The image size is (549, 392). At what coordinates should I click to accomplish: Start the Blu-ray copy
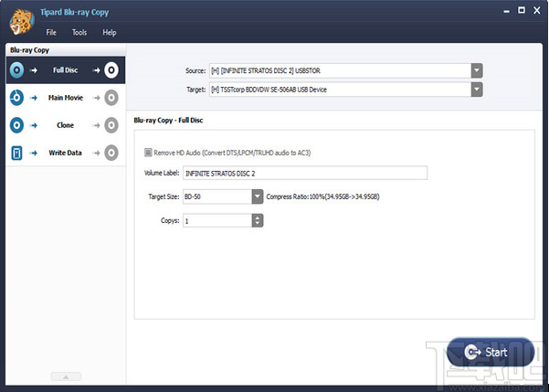491,352
